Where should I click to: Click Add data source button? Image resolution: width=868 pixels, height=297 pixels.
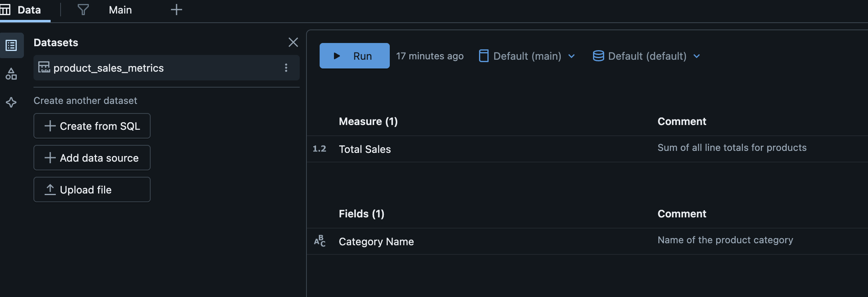click(x=92, y=158)
